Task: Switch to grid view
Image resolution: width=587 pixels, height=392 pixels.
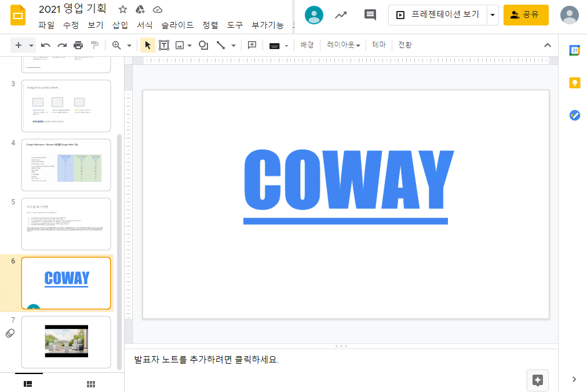Action: click(x=90, y=384)
